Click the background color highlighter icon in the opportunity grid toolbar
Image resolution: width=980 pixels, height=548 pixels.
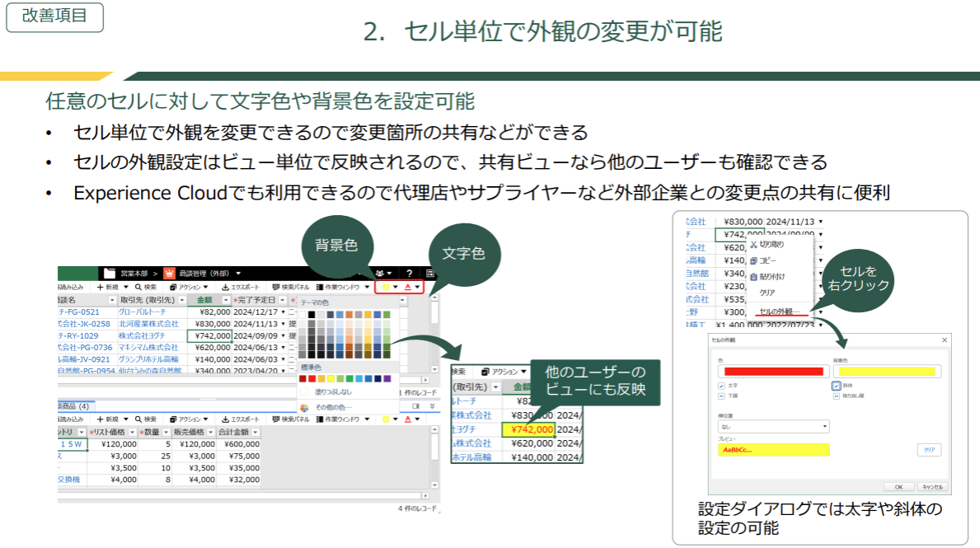click(387, 287)
